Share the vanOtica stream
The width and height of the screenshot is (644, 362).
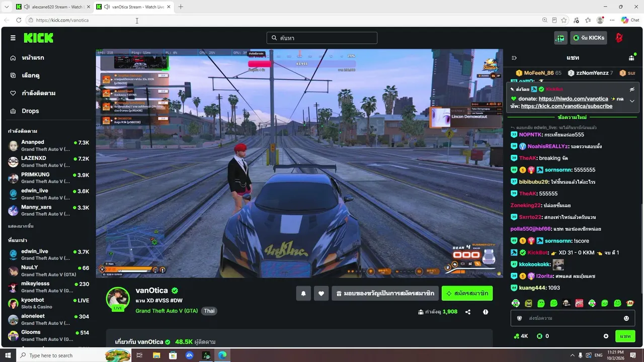[468, 312]
